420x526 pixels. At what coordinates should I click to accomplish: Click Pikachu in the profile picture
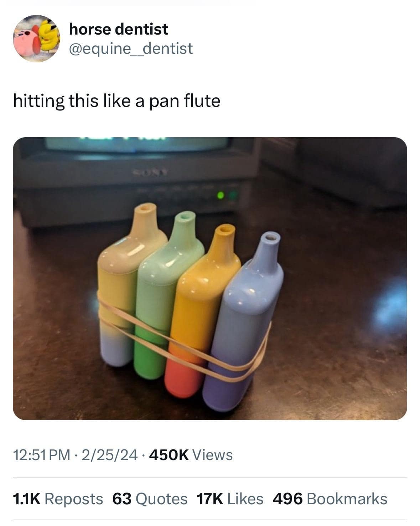tap(49, 35)
